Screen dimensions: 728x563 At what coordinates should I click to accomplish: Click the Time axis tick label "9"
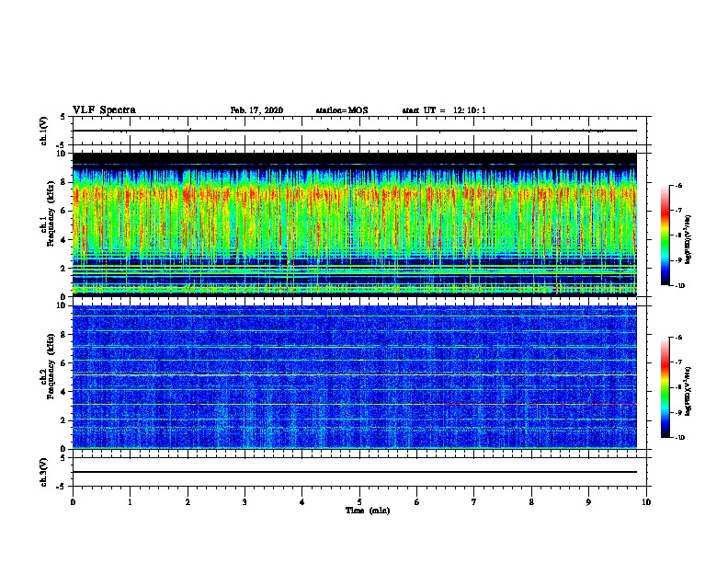588,502
